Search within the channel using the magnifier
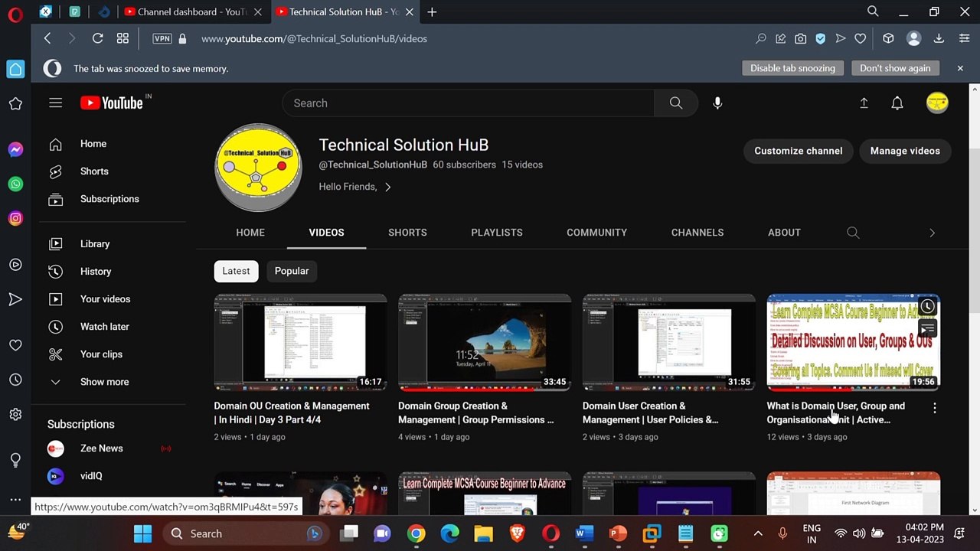Screen dimensions: 980x551 tap(853, 233)
